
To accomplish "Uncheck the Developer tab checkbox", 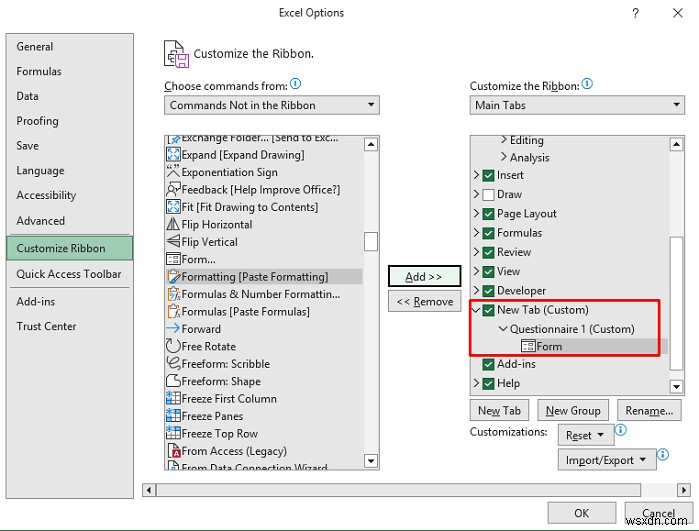I will pyautogui.click(x=488, y=291).
